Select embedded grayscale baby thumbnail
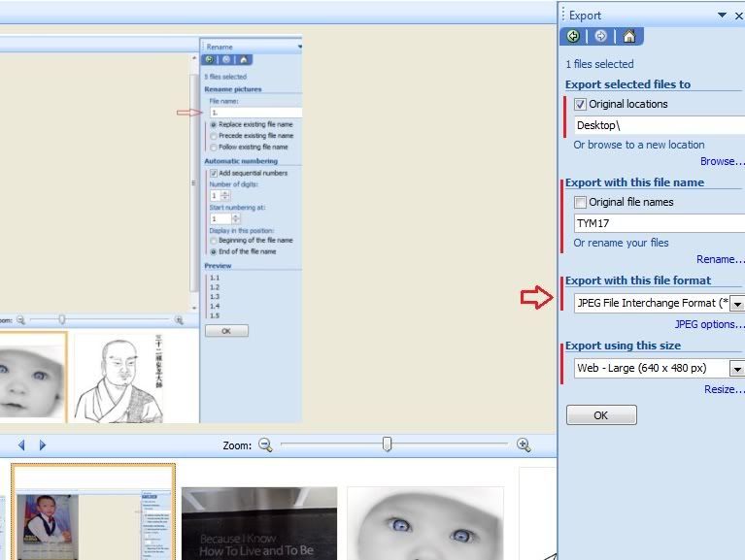 point(32,378)
